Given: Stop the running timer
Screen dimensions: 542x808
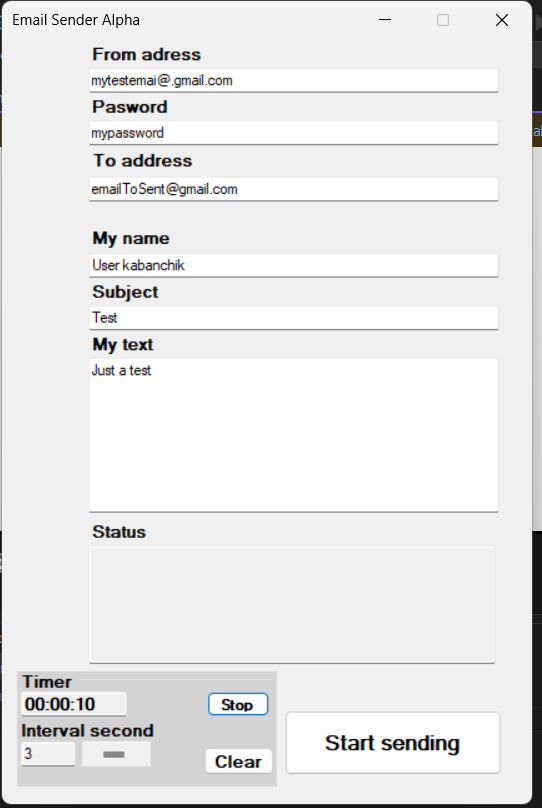Looking at the screenshot, I should (238, 704).
